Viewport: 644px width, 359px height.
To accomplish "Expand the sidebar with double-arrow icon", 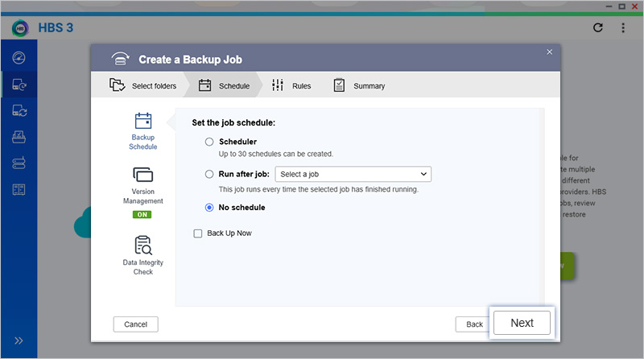I will coord(19,340).
